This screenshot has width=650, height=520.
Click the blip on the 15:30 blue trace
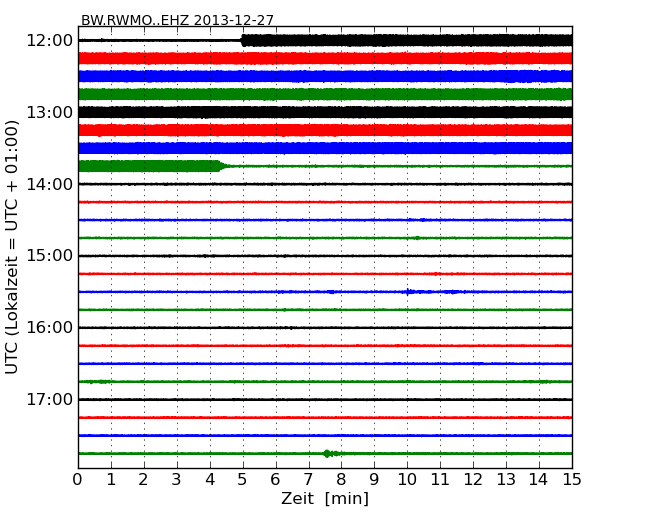pos(408,292)
